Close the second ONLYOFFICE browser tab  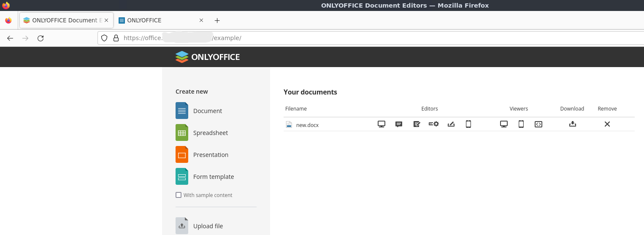(201, 20)
